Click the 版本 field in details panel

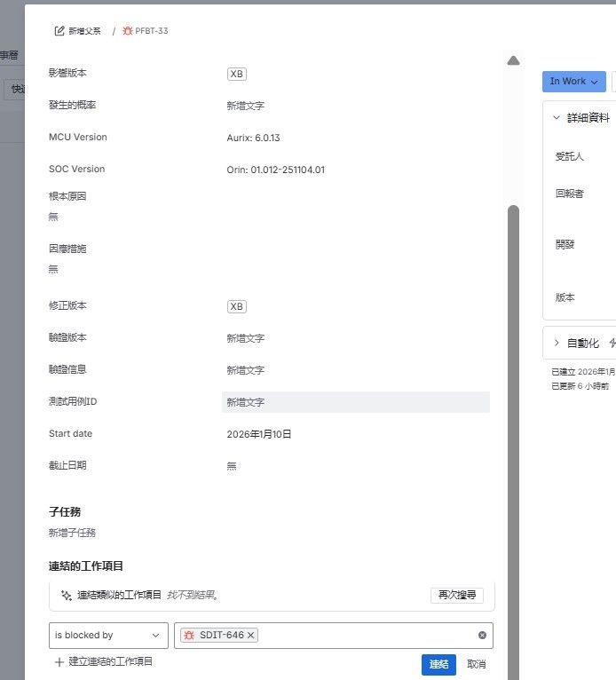pyautogui.click(x=565, y=297)
